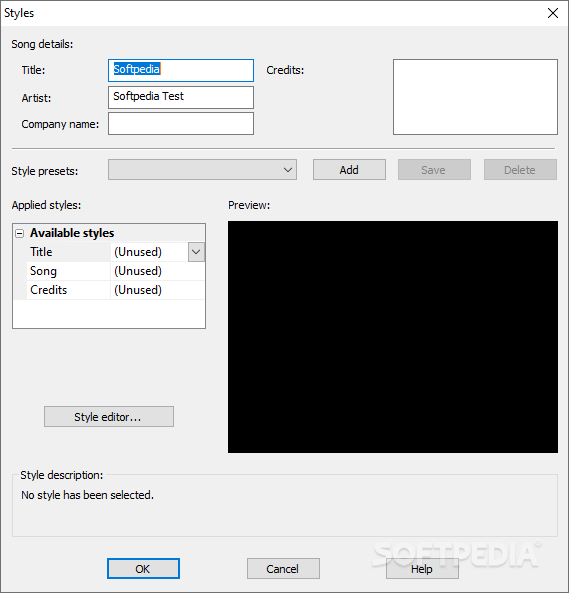
Task: Close the Styles dialog window
Action: coord(553,13)
